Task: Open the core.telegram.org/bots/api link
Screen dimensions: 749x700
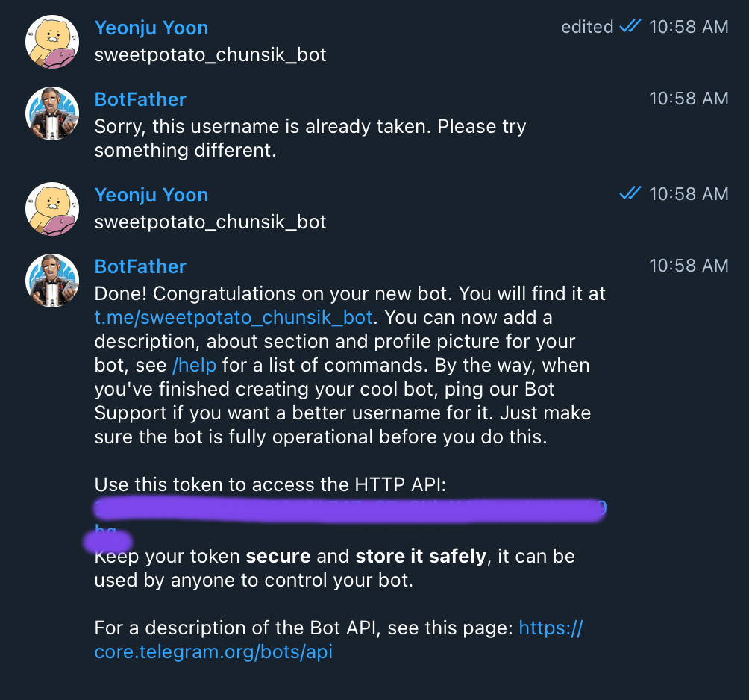Action: click(213, 651)
